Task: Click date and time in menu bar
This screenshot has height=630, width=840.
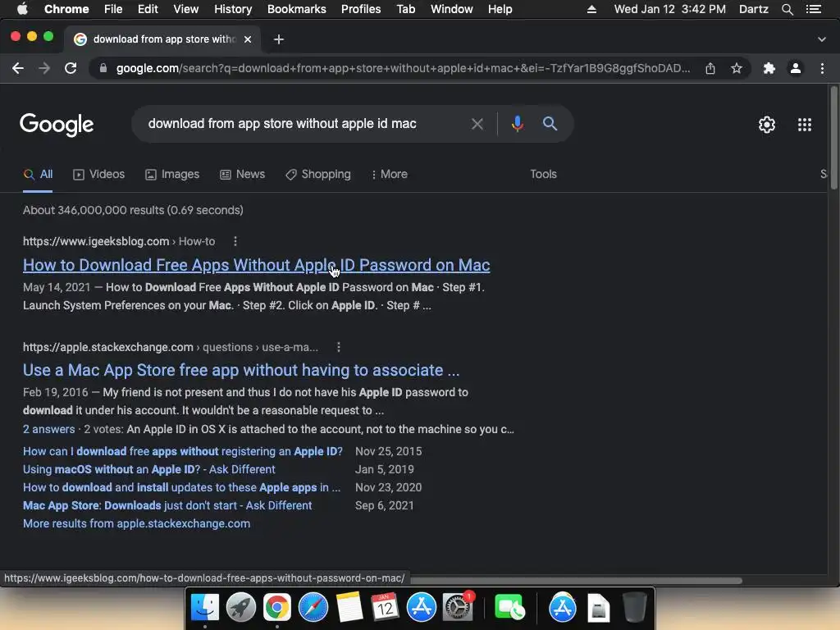Action: tap(669, 9)
